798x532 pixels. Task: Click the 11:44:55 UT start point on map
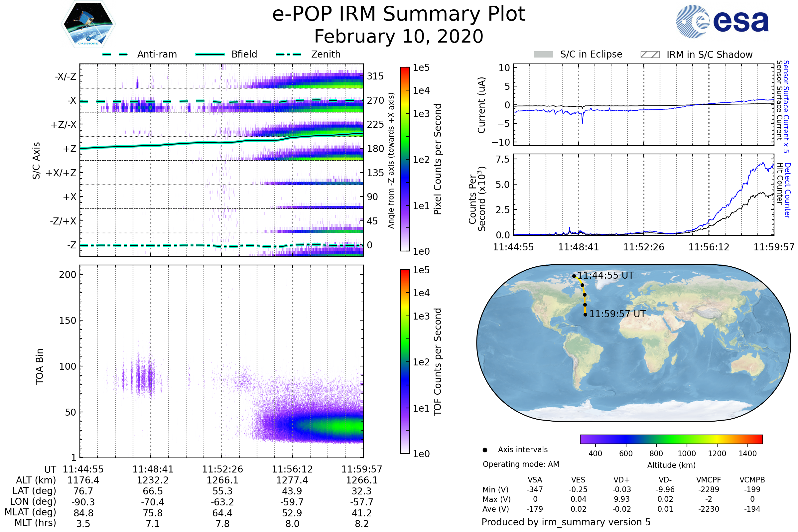point(574,276)
